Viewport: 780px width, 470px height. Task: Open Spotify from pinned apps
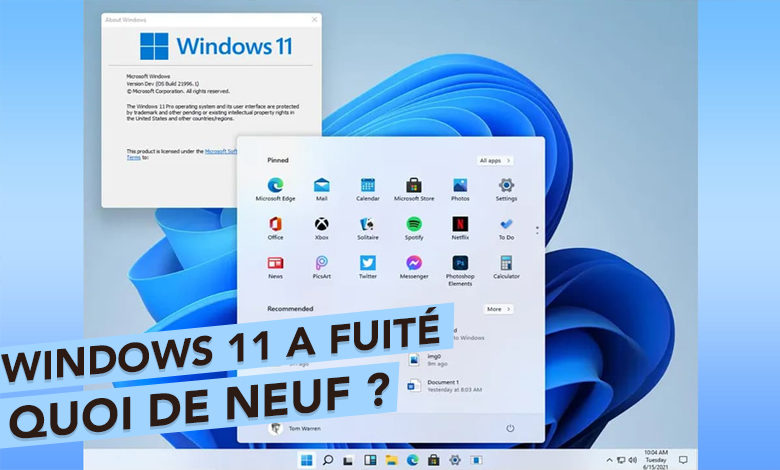(414, 228)
